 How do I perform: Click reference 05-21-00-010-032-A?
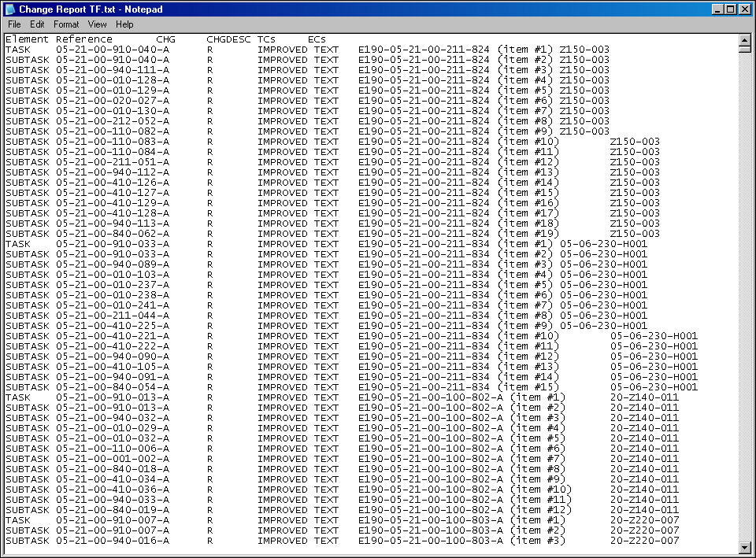[x=113, y=439]
